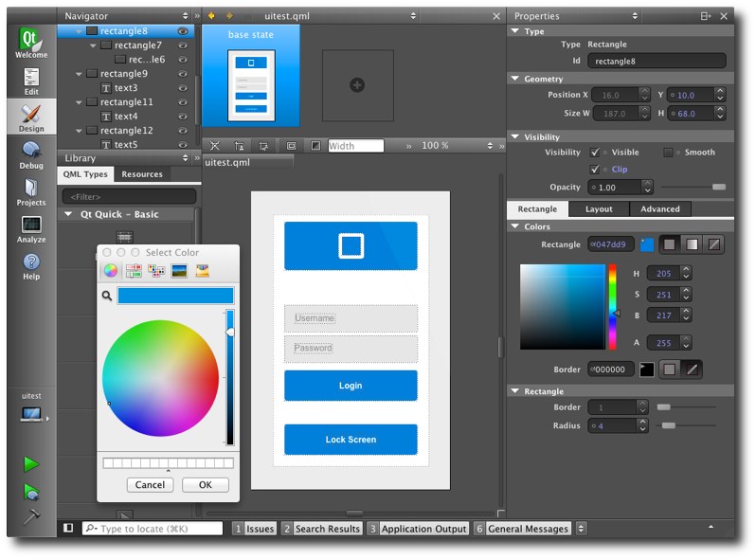Open the Resources tab

tap(142, 174)
